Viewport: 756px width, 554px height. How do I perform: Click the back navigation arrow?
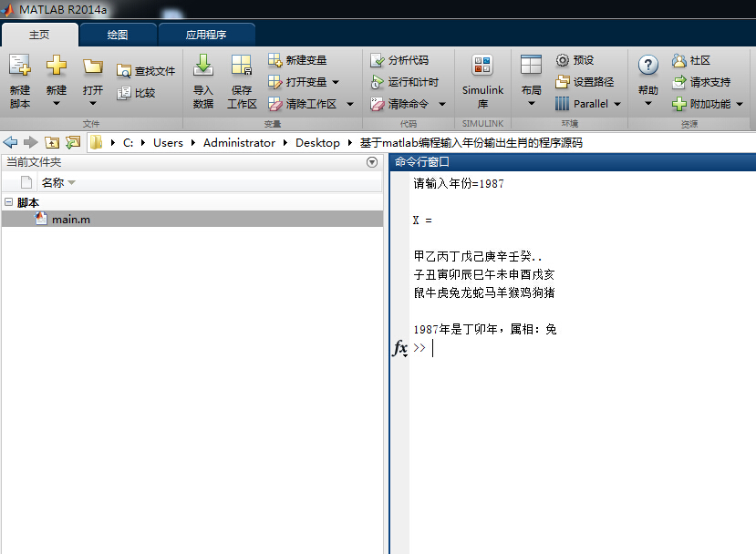10,142
